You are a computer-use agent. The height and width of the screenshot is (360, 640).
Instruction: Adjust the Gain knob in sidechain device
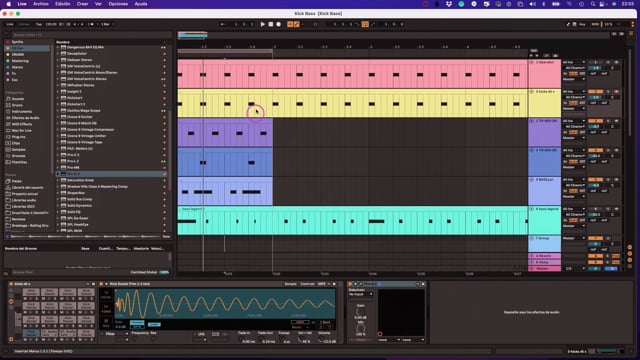(x=360, y=312)
